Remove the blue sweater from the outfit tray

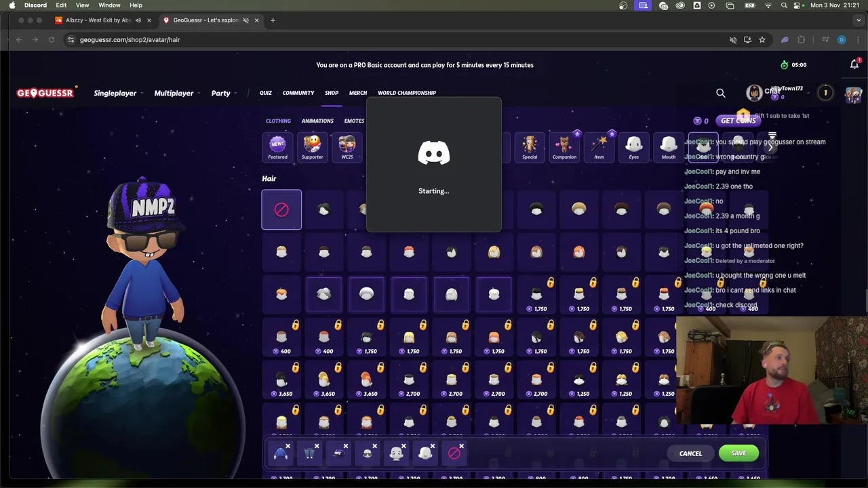click(288, 446)
